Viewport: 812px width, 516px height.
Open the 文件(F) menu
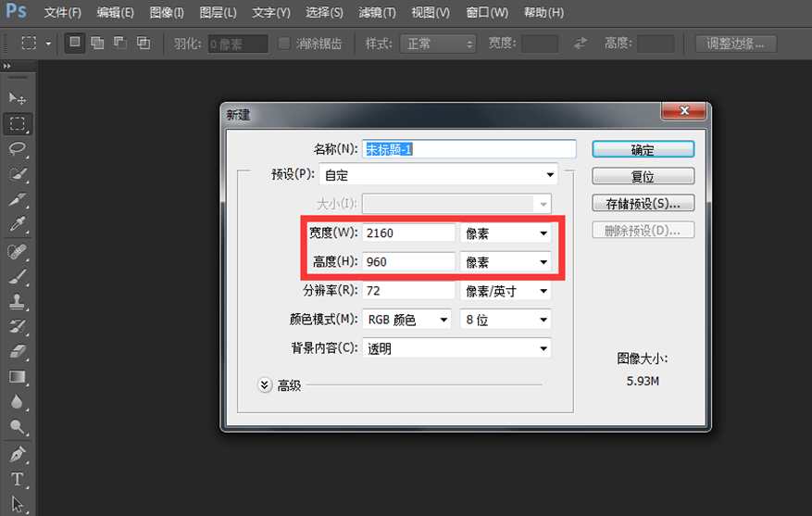[x=62, y=12]
